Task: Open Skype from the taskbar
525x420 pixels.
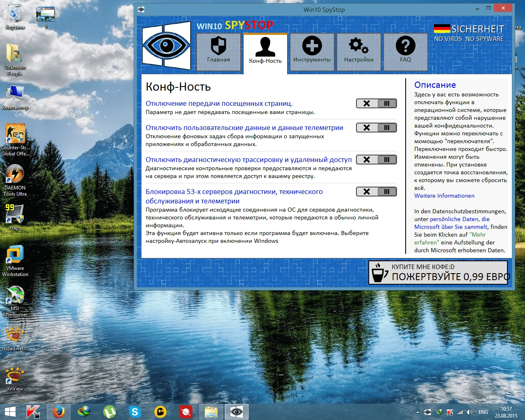Action: click(135, 412)
